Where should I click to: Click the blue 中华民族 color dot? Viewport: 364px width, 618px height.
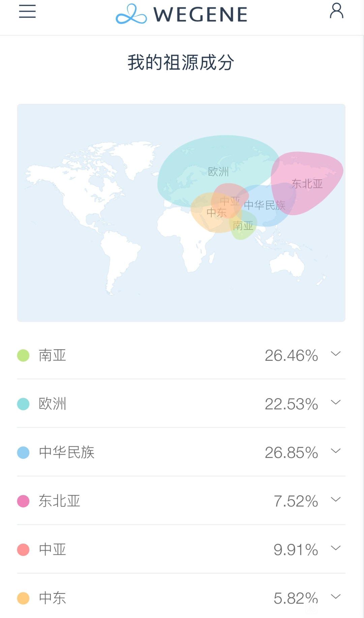(23, 452)
